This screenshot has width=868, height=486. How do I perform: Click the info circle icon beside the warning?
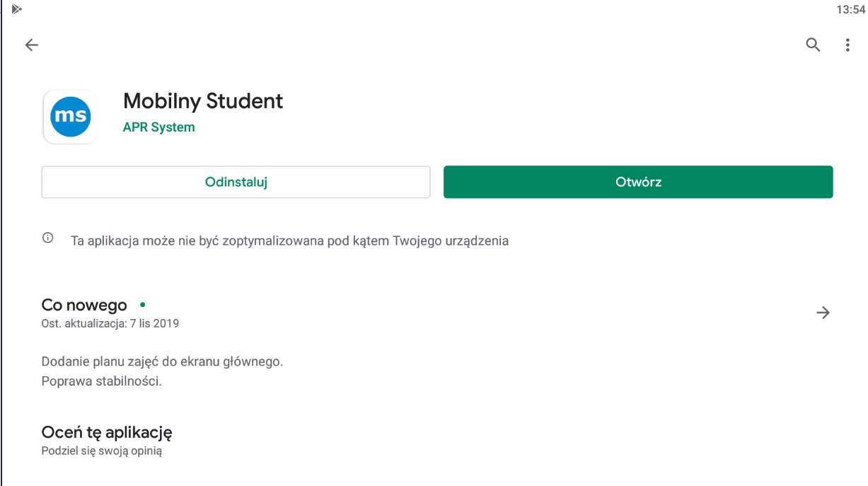pos(47,238)
